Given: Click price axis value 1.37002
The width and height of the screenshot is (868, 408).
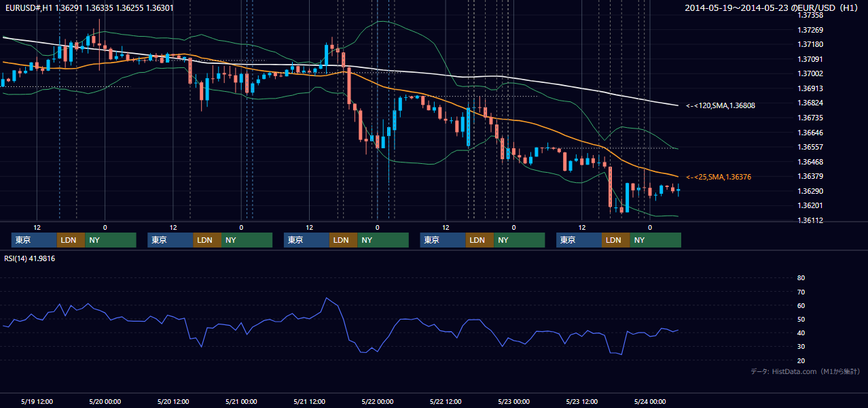Looking at the screenshot, I should click(810, 73).
